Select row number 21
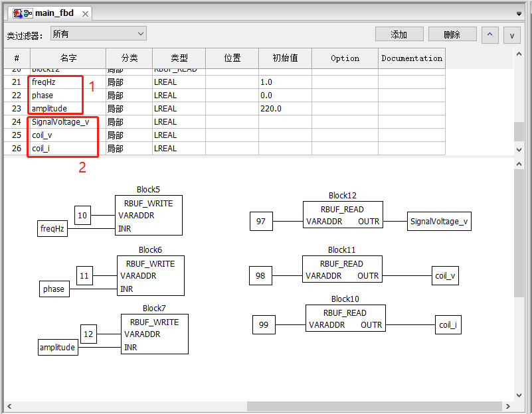This screenshot has height=414, width=532. pos(17,82)
